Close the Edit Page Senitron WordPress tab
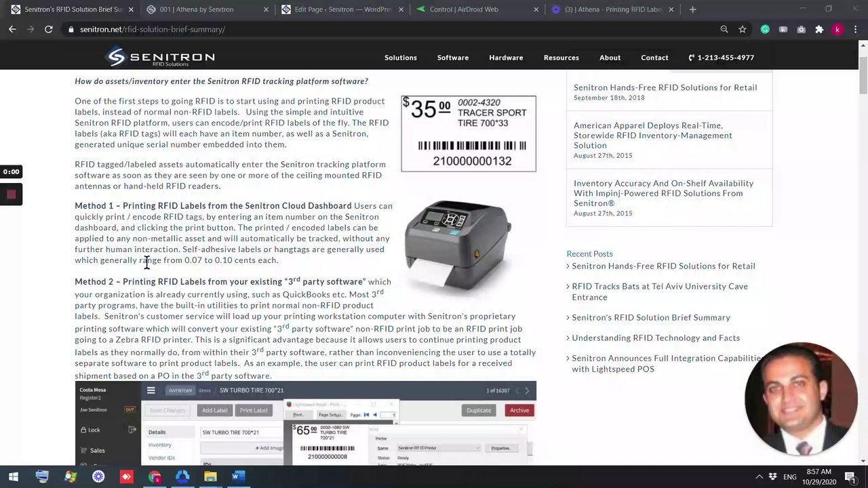 401,9
